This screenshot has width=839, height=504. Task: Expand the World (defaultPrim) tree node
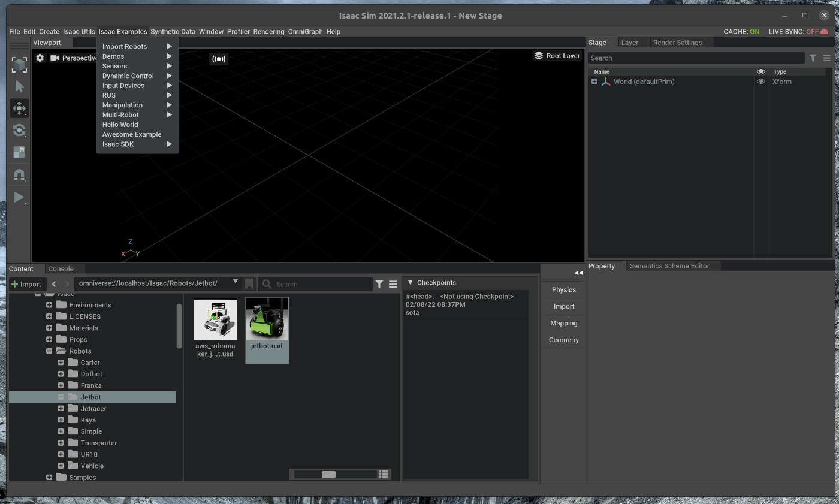click(x=594, y=82)
